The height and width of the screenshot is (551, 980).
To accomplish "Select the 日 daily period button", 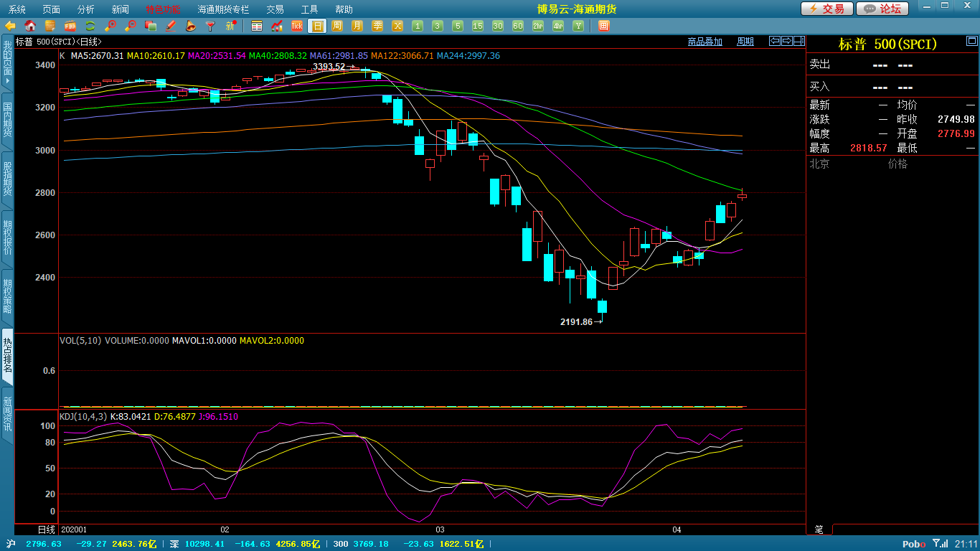I will click(x=317, y=26).
